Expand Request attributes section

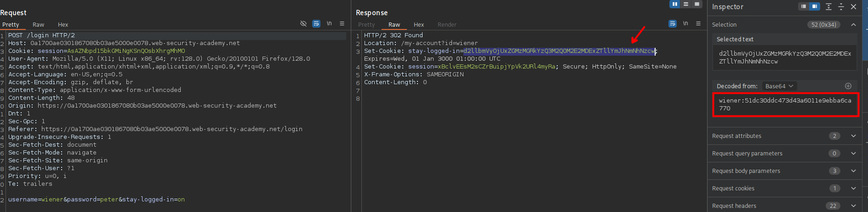pos(853,136)
